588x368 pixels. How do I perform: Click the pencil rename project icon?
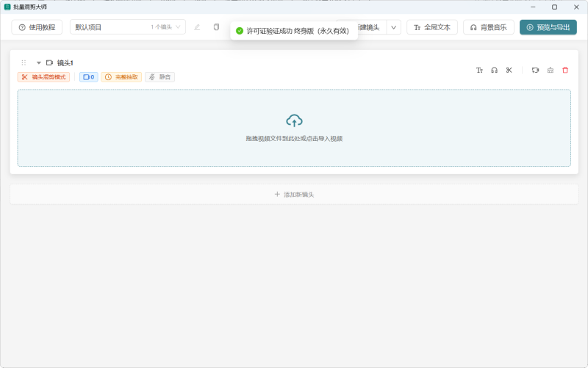click(x=197, y=27)
